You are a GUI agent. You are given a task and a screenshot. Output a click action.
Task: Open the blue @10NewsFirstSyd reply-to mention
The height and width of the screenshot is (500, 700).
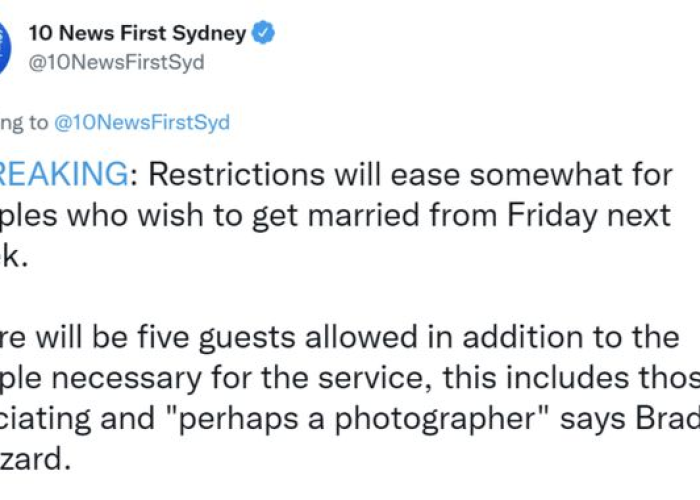coord(142,122)
